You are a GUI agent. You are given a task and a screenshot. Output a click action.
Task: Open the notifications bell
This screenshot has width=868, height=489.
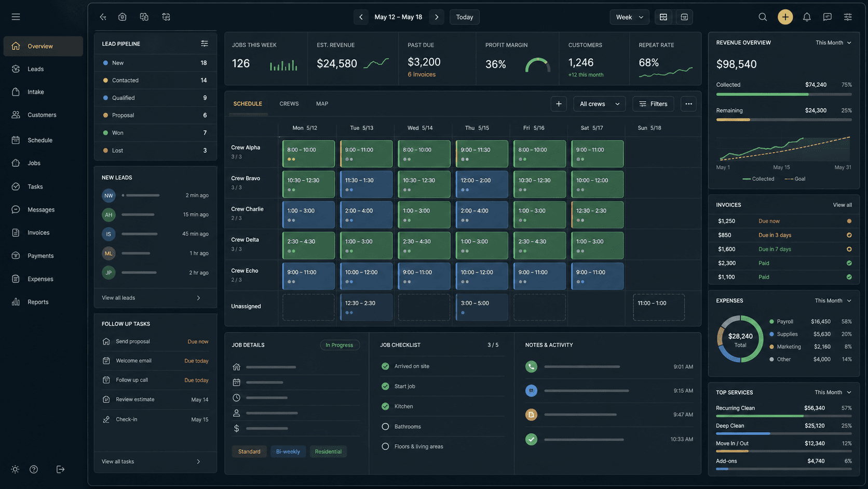tap(807, 17)
